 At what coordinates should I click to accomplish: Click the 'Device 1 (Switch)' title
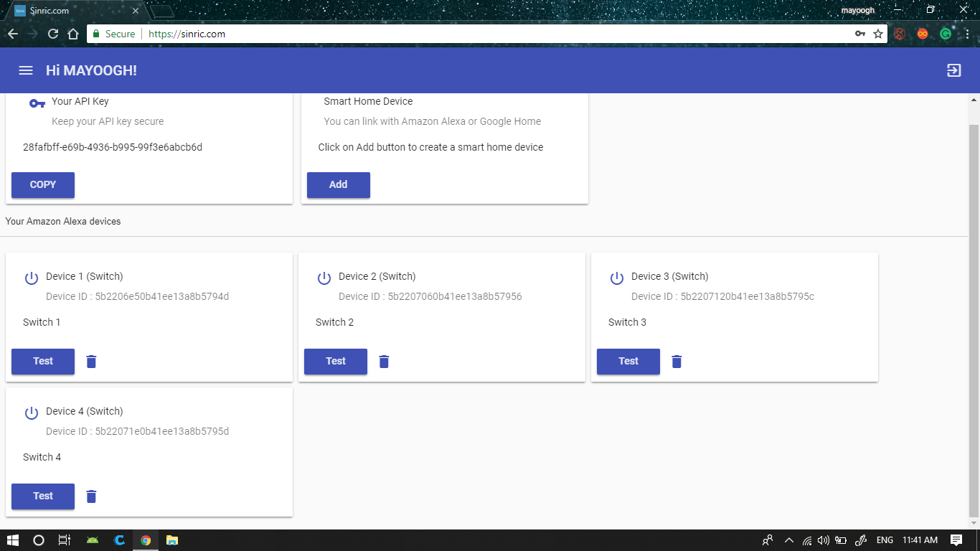[85, 276]
